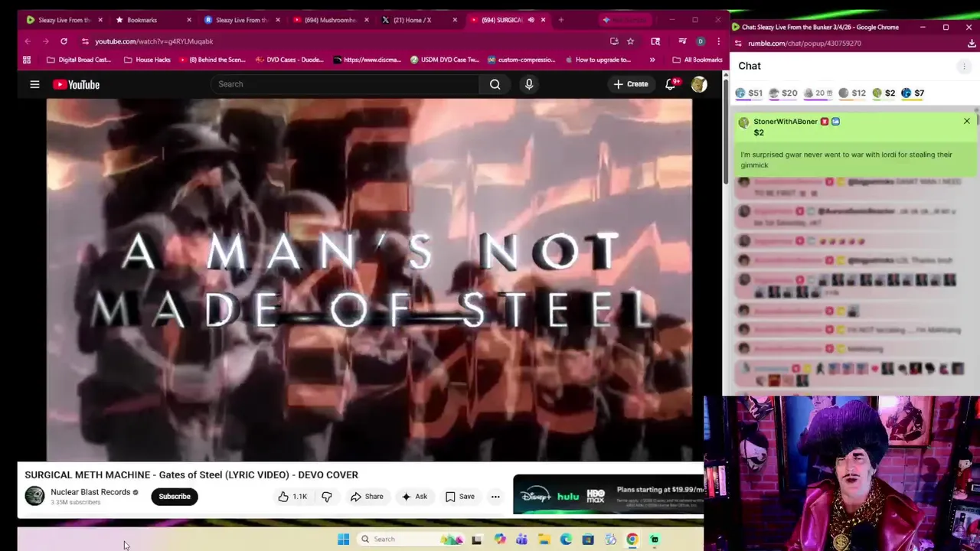Open a new browser tab

point(561,20)
